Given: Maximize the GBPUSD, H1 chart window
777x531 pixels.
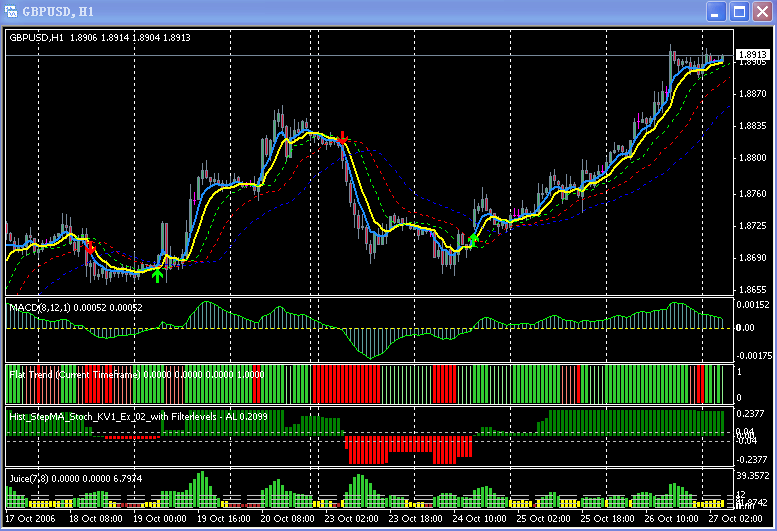Looking at the screenshot, I should click(739, 11).
